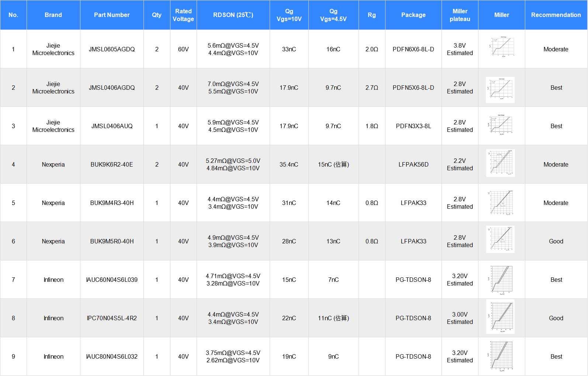Click package cell PDFN3X3-8L
Screen dimensions: 588x376
coord(413,126)
